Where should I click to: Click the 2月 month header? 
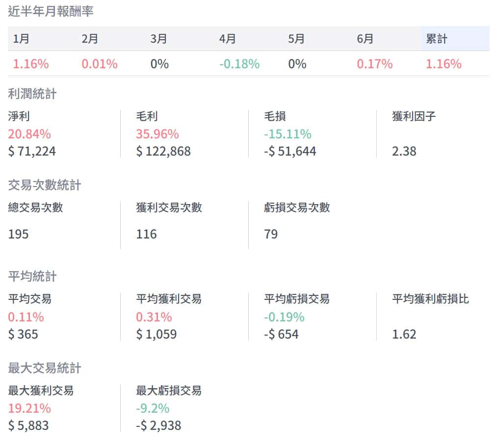[x=90, y=39]
